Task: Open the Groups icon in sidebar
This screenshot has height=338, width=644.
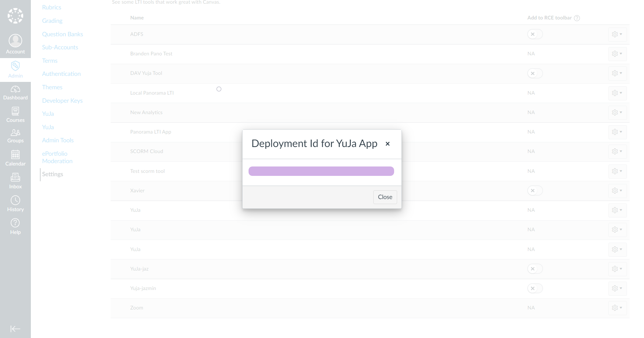Action: (x=15, y=133)
